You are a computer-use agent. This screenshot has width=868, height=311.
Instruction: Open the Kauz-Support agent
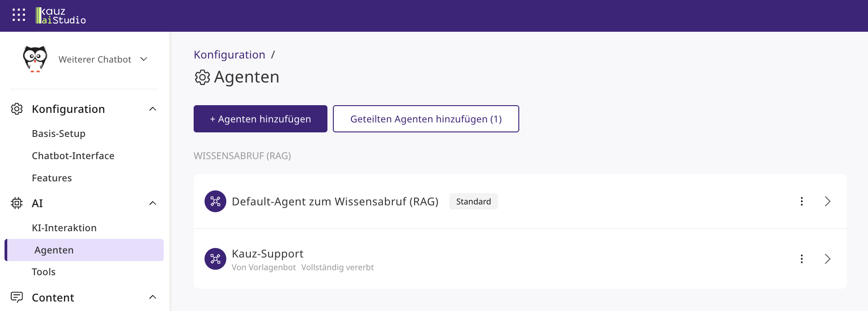tap(268, 253)
